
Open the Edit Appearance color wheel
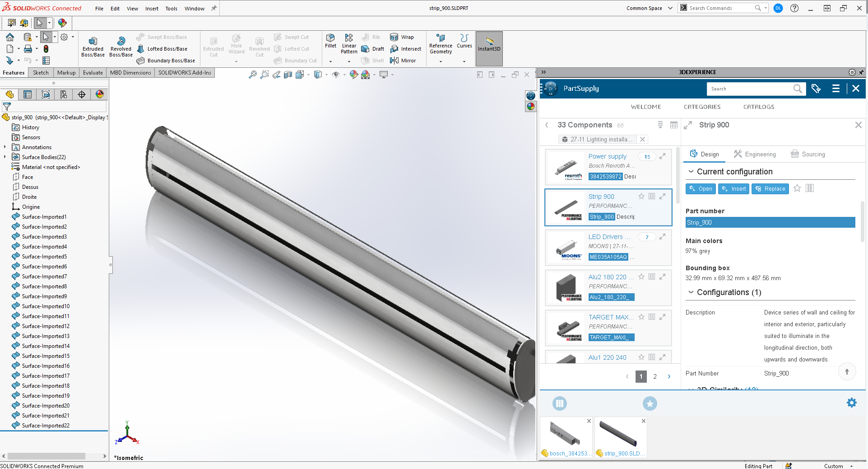click(353, 75)
